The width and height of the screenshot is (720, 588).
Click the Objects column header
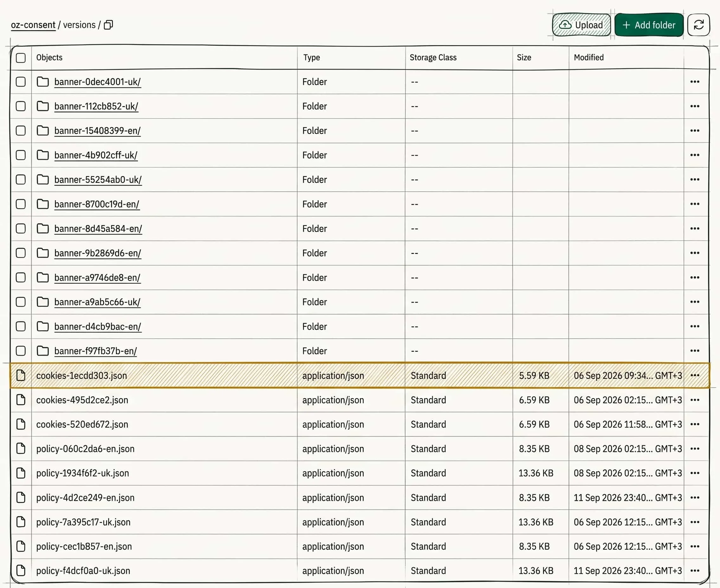pyautogui.click(x=49, y=57)
